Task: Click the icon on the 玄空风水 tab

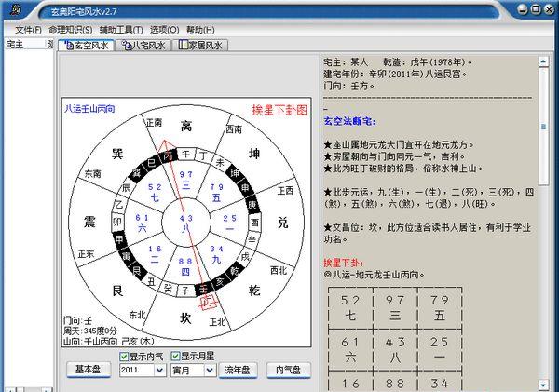Action: click(67, 45)
